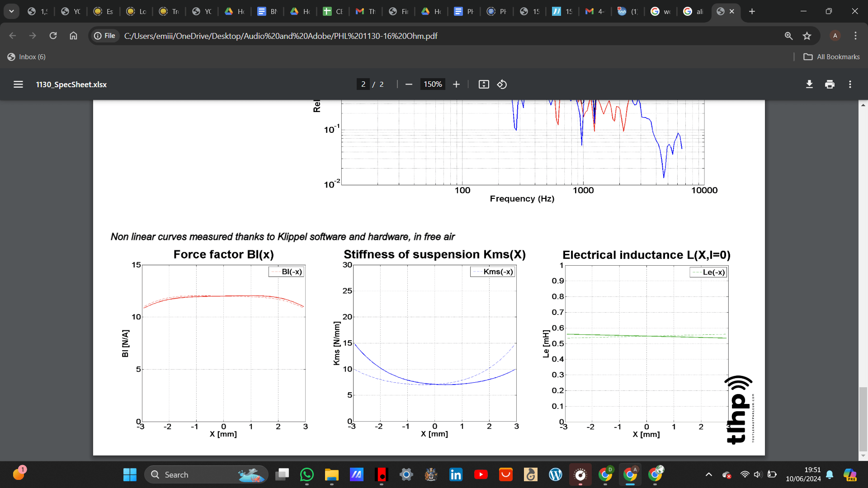Viewport: 868px width, 488px height.
Task: Click the Frequency (Hz) axis label
Action: (522, 199)
